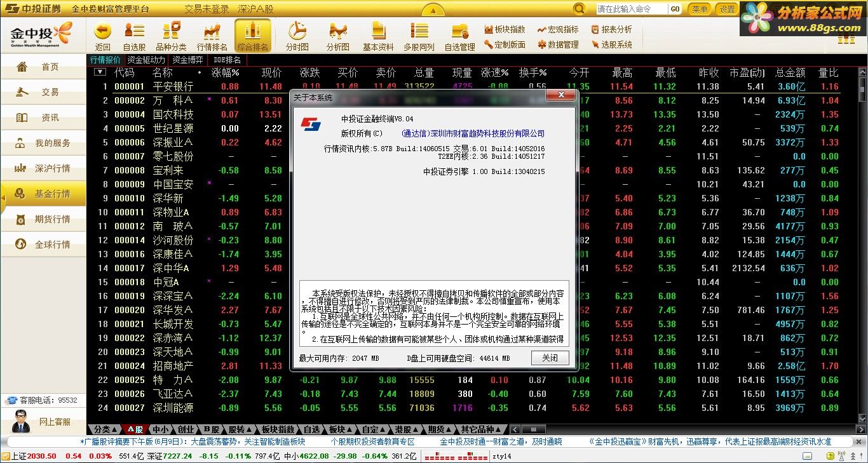Click the 网上客服 avatar icon

21,421
